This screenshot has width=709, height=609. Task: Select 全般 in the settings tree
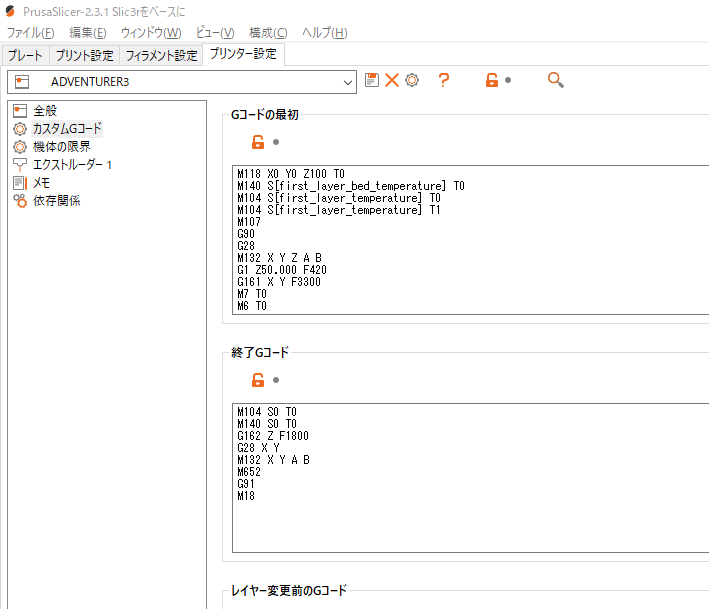[x=45, y=111]
